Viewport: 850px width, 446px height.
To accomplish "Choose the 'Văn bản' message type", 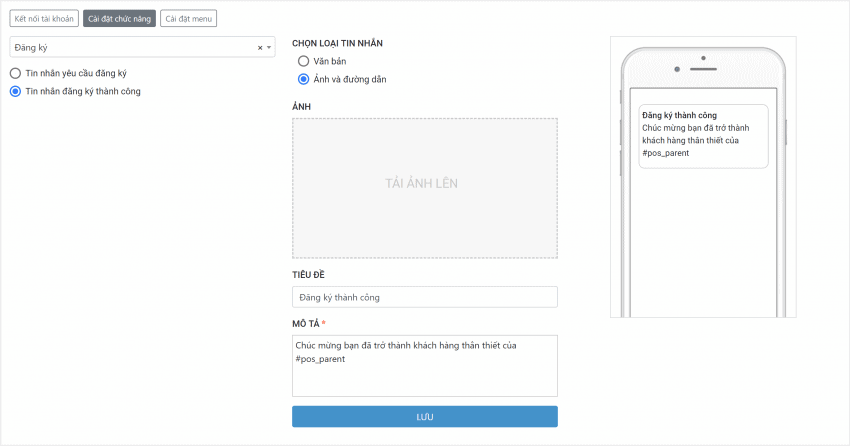I will [304, 61].
